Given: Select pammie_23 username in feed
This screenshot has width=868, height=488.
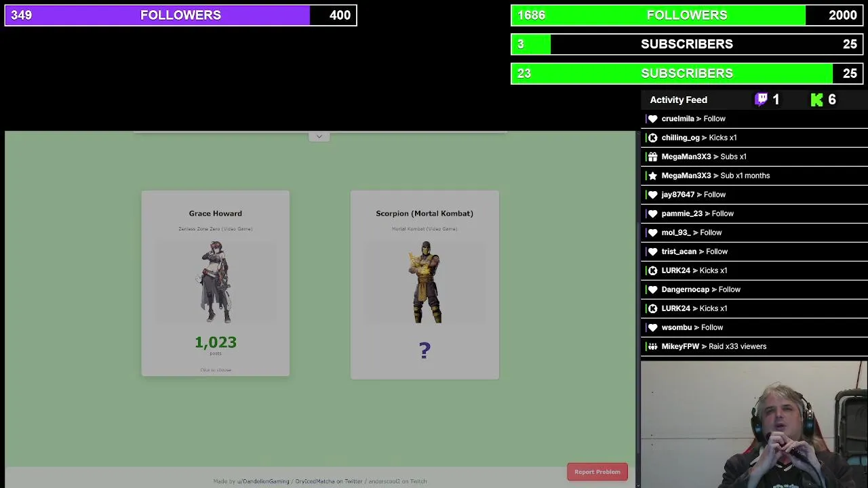Looking at the screenshot, I should [x=682, y=213].
